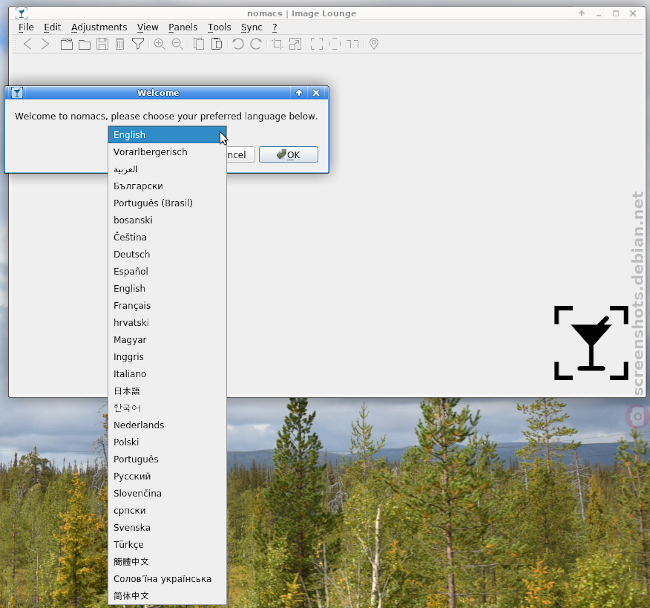
Task: Select Magyar in the dropdown
Action: tap(167, 340)
